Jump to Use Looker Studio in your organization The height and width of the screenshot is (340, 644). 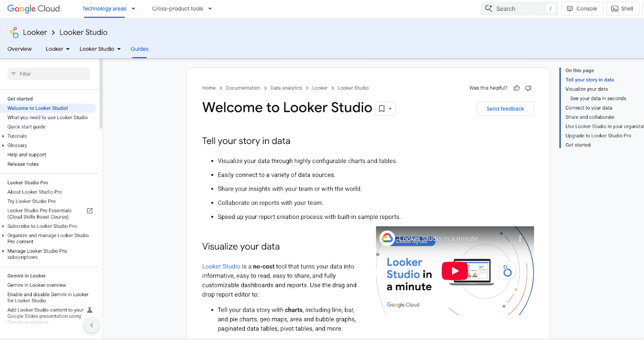click(605, 126)
